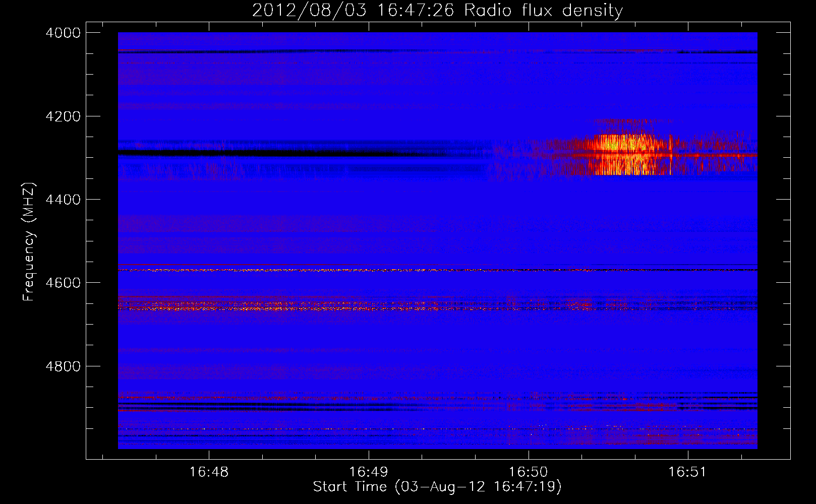Click the red speckled band near 4650 MHz

(437, 305)
